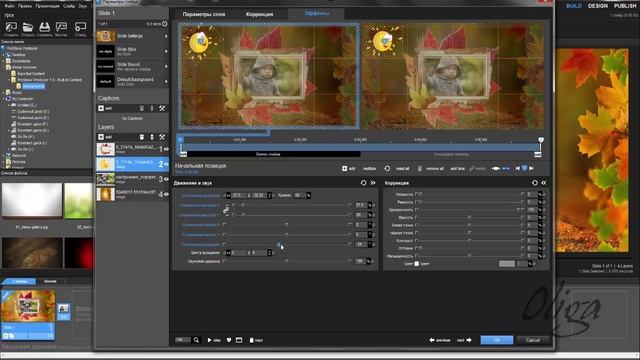The width and height of the screenshot is (640, 360).
Task: Toggle Черная точка correction checkbox
Action: [416, 233]
